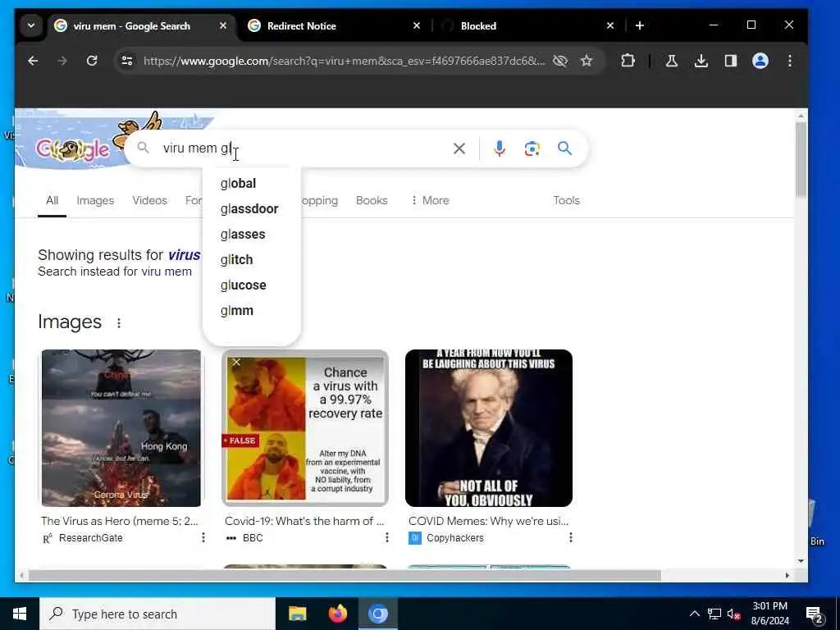View site information icon in address bar
This screenshot has height=630, width=840.
point(127,61)
